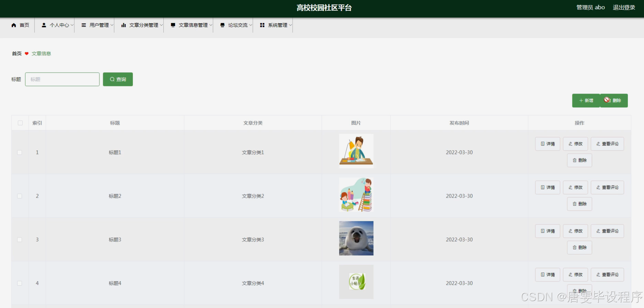
Task: Open the 系统管理 menu
Action: (273, 25)
